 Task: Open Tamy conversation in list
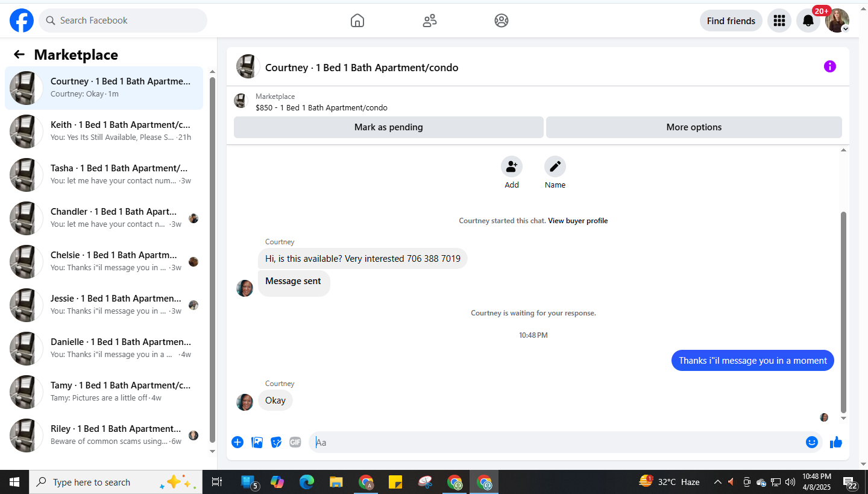[x=104, y=392]
